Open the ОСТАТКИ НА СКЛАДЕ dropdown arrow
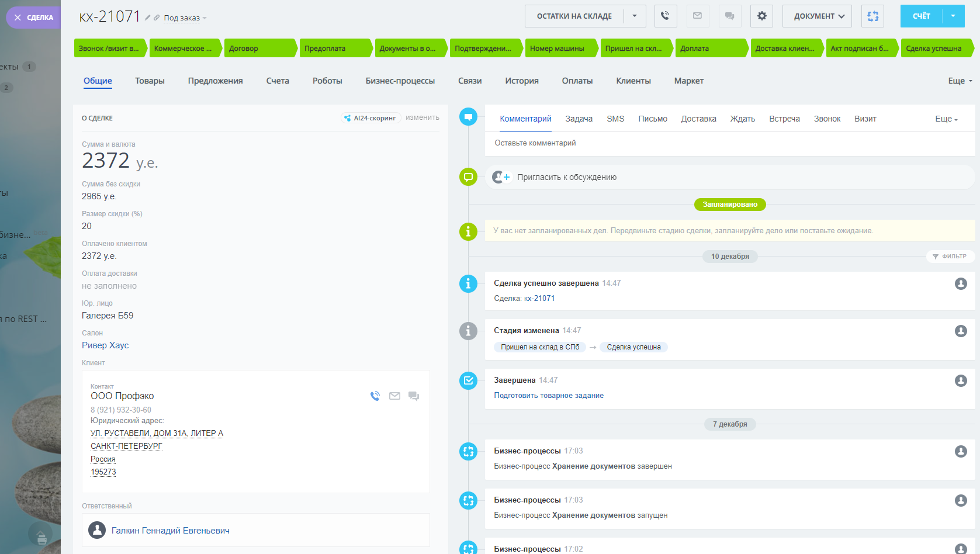 click(x=635, y=16)
